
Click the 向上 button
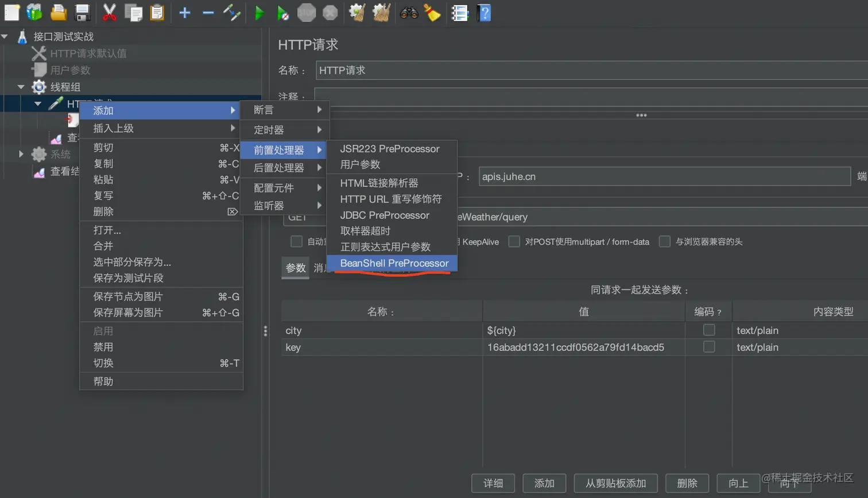click(x=738, y=483)
